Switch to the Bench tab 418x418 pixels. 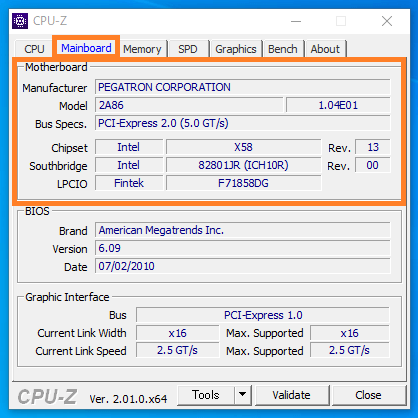click(283, 49)
